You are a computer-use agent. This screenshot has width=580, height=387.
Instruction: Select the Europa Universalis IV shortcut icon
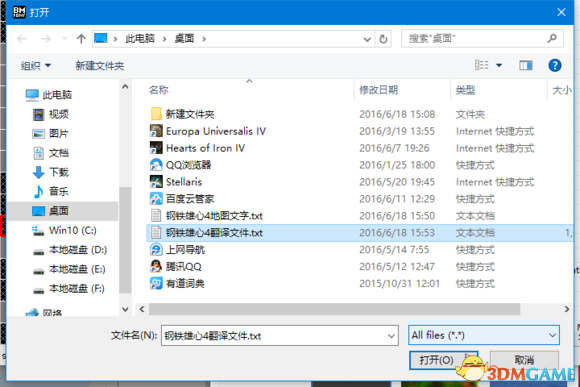tap(156, 131)
